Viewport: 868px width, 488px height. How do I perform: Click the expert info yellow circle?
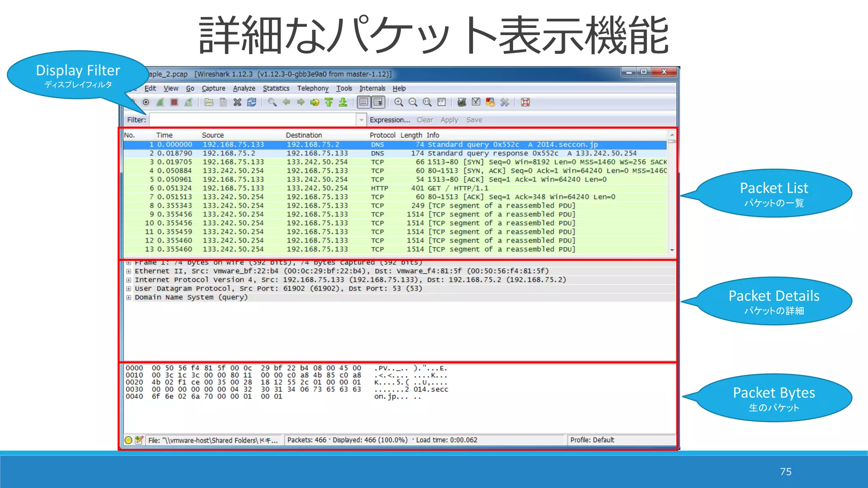[128, 440]
